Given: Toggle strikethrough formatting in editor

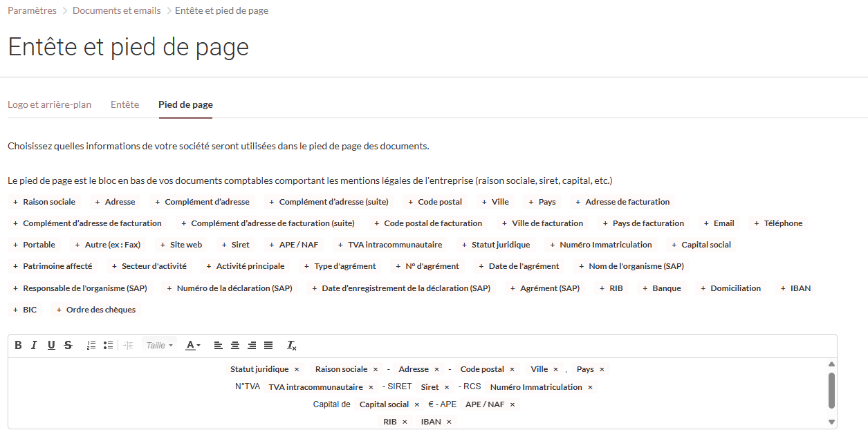Looking at the screenshot, I should click(x=68, y=345).
